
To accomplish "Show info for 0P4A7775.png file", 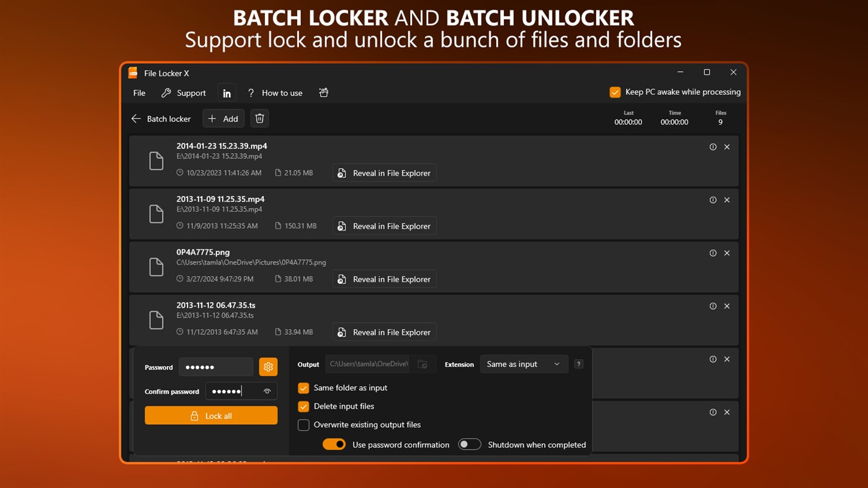I will tap(712, 253).
